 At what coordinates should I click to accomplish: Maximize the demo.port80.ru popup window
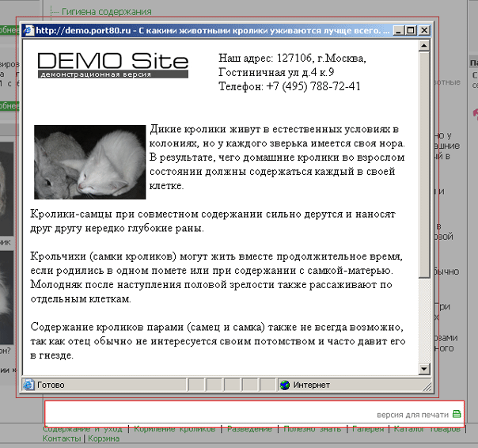[x=411, y=31]
